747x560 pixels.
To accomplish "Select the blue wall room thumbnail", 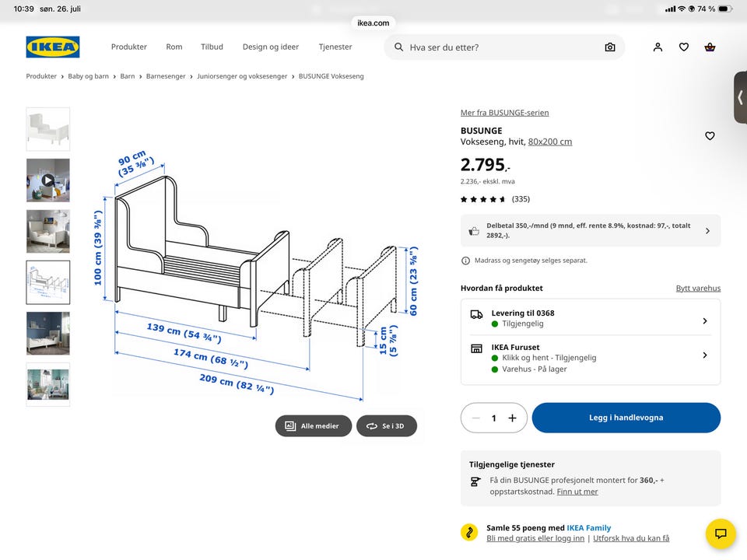I will pos(48,334).
